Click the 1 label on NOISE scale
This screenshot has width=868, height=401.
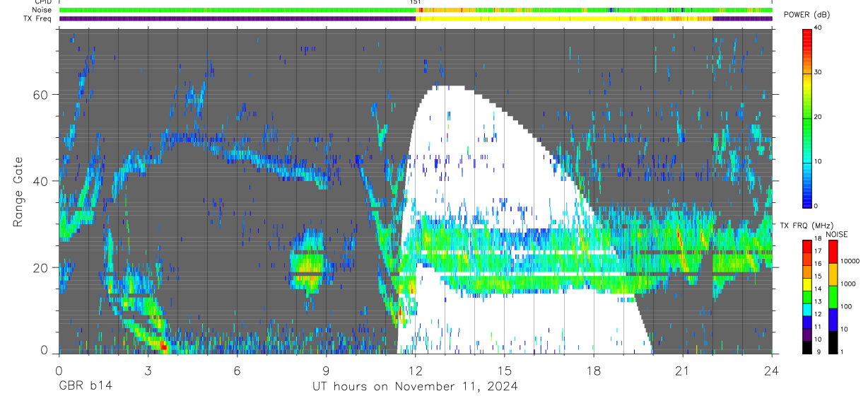click(841, 351)
